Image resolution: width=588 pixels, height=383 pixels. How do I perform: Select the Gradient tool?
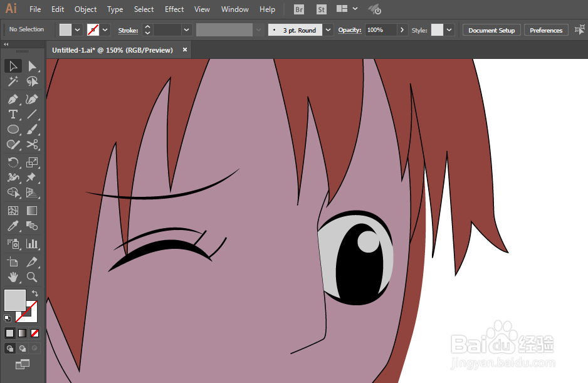pyautogui.click(x=32, y=211)
